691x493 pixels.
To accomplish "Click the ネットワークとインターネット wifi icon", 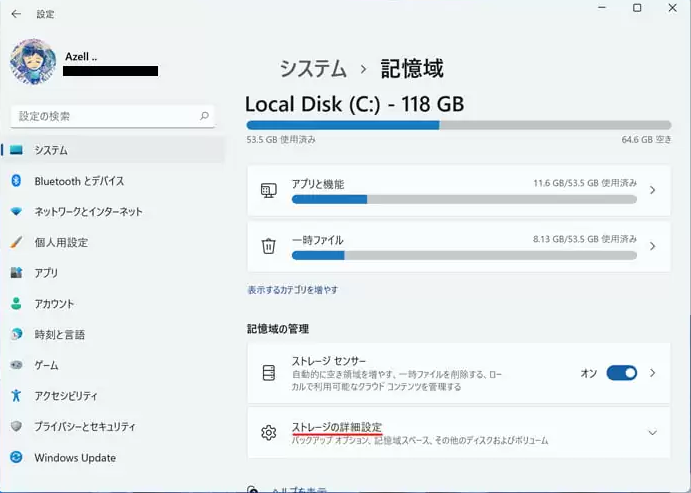I will (x=16, y=212).
